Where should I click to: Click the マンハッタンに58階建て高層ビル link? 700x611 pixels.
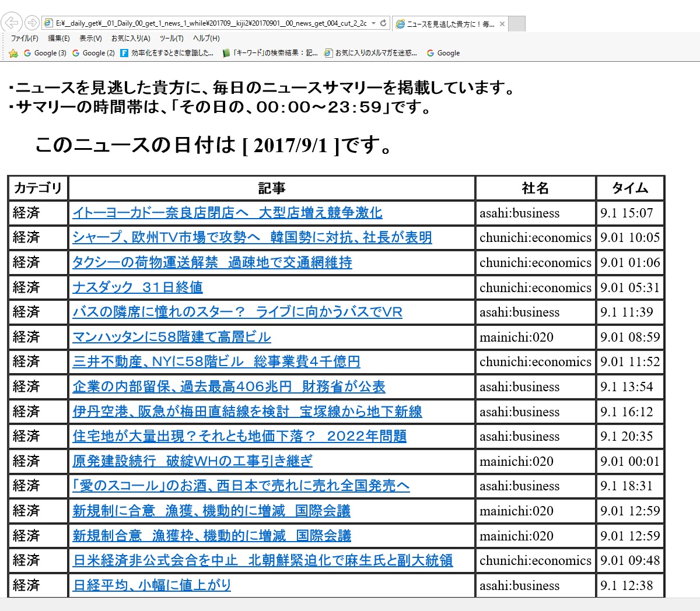(x=171, y=337)
